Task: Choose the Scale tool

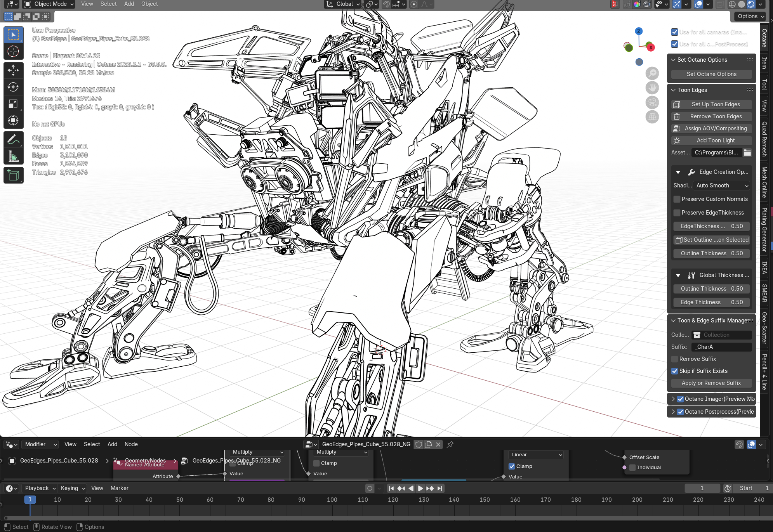Action: point(13,104)
